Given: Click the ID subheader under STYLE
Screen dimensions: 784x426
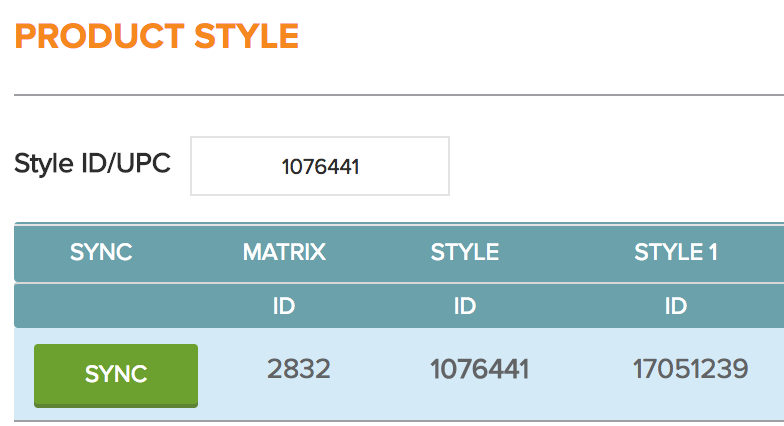Looking at the screenshot, I should [x=464, y=306].
